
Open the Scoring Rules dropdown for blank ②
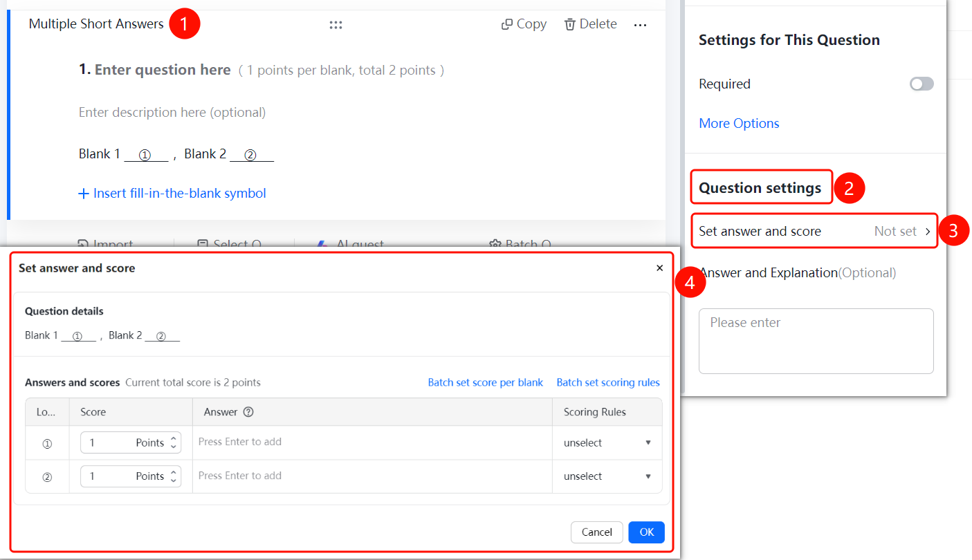point(607,476)
